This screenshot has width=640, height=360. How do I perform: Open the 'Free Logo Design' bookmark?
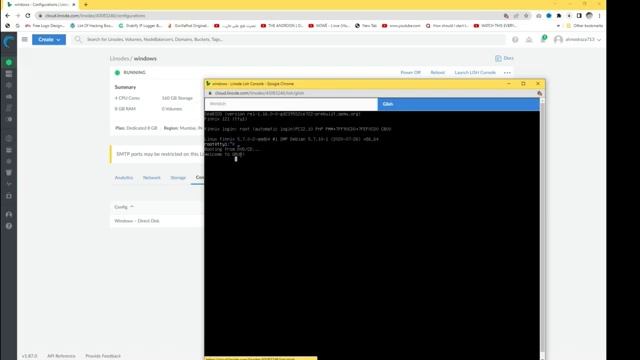pos(44,25)
